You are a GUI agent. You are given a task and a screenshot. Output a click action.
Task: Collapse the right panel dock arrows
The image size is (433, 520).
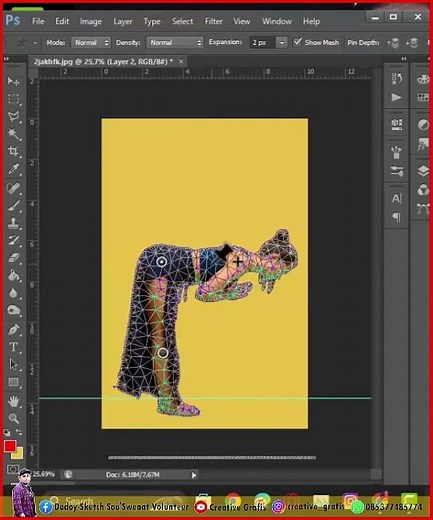(404, 59)
